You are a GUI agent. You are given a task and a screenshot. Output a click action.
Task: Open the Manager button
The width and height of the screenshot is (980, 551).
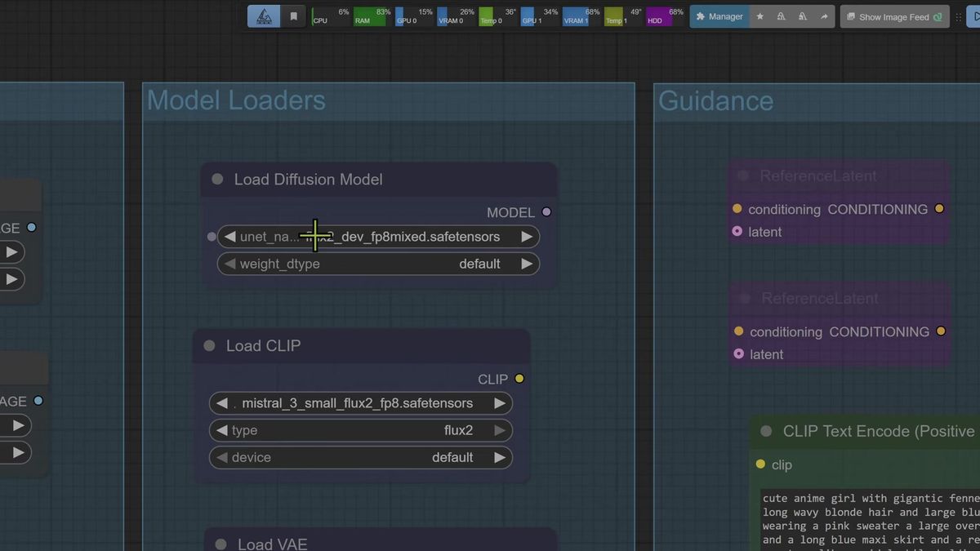tap(719, 16)
